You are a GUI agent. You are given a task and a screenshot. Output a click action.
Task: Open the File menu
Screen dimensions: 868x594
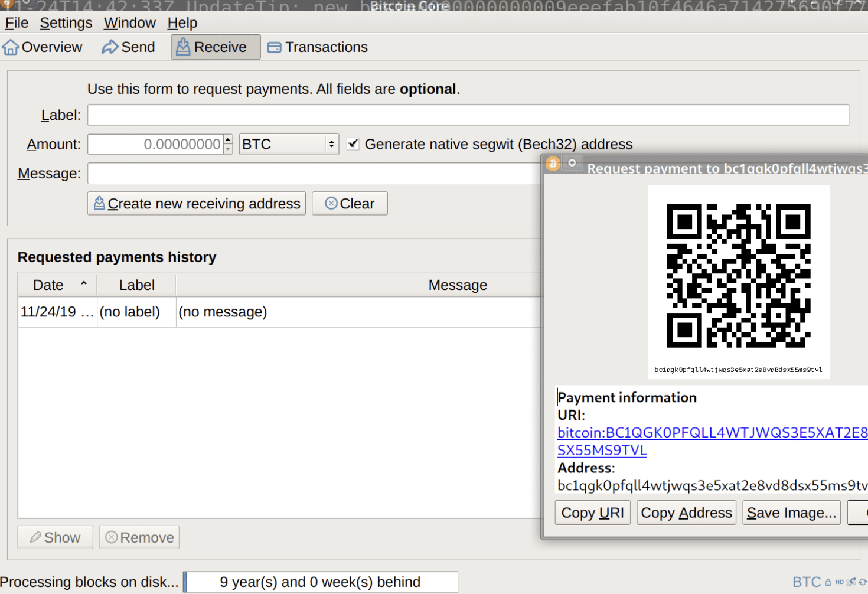17,23
